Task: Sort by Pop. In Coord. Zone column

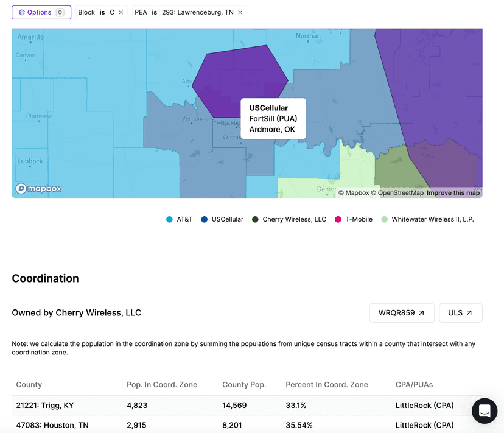Action: [161, 385]
